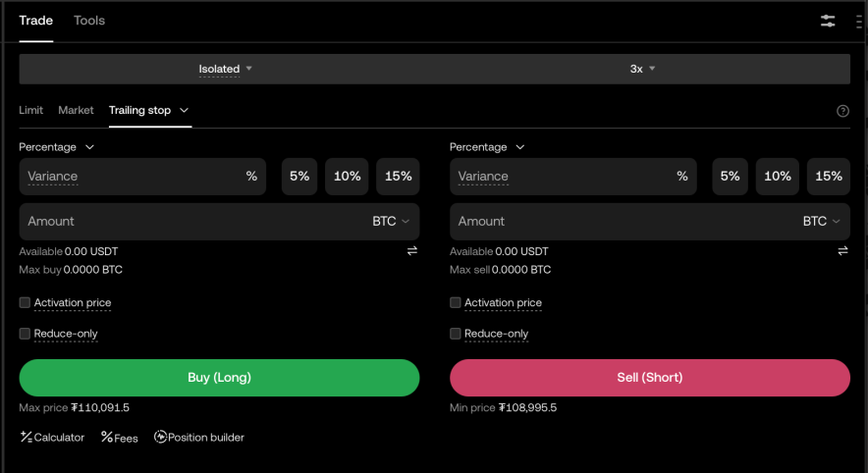This screenshot has height=473, width=868.
Task: Switch to the Tools tab
Action: click(89, 21)
